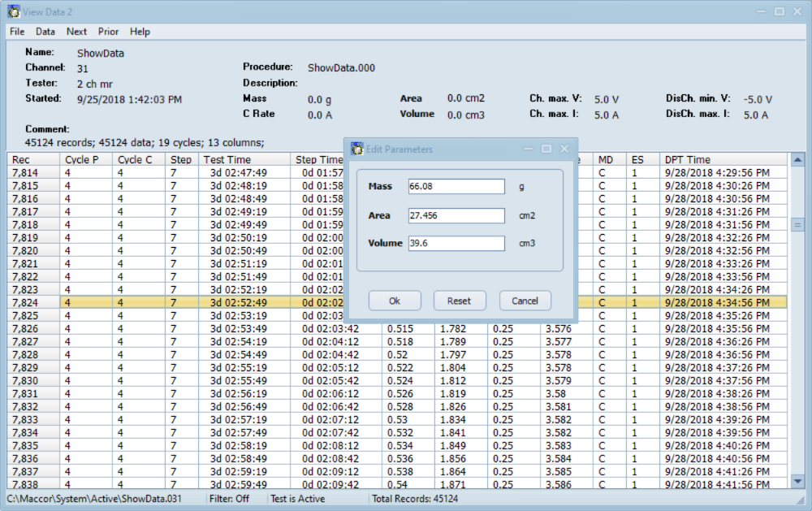
Task: Click the Edit Parameters dialog icon
Action: click(356, 149)
